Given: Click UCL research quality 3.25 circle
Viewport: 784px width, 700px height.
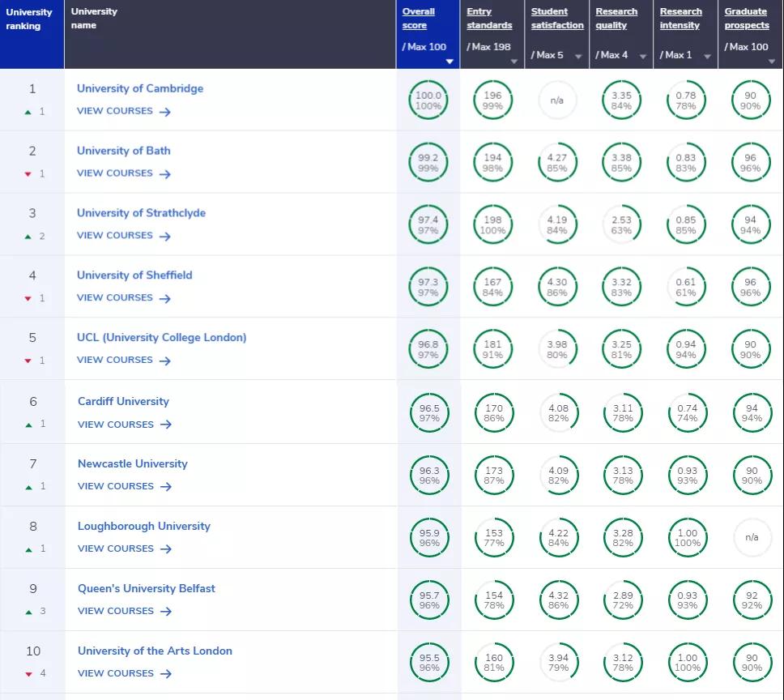Looking at the screenshot, I should (621, 350).
